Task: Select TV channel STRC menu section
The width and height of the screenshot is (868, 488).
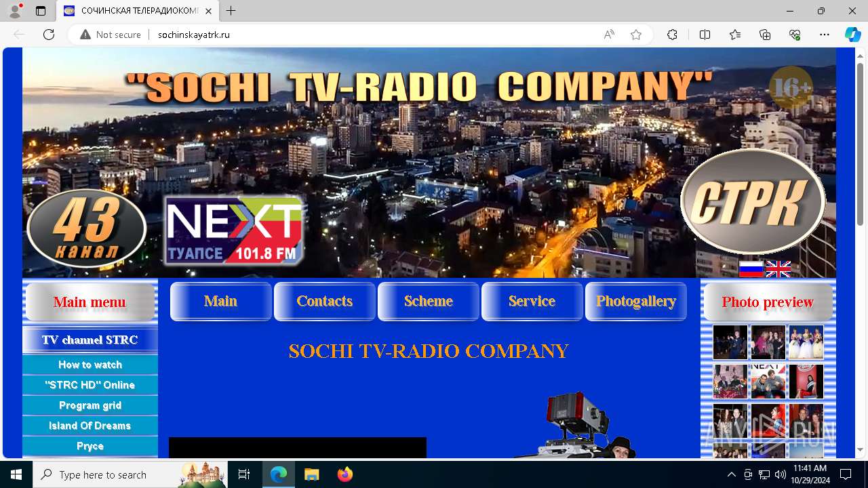Action: coord(90,340)
